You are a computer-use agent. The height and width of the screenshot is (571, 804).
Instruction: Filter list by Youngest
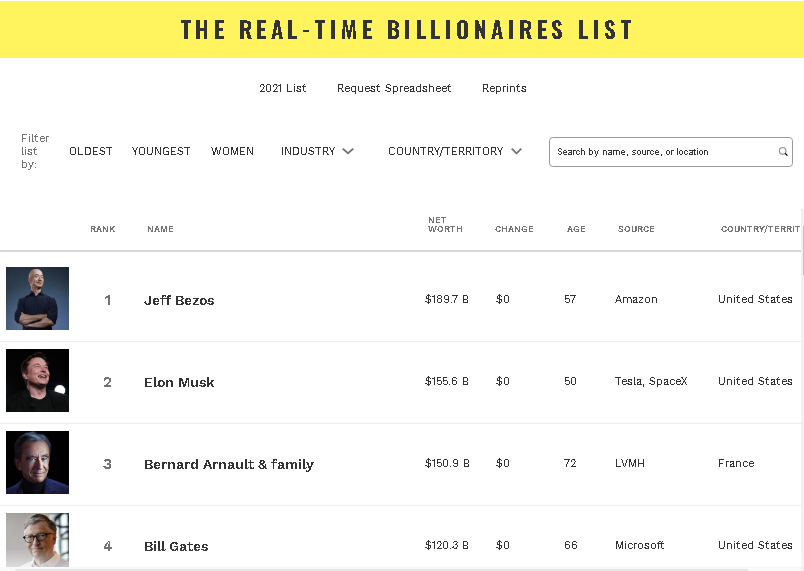coord(161,151)
